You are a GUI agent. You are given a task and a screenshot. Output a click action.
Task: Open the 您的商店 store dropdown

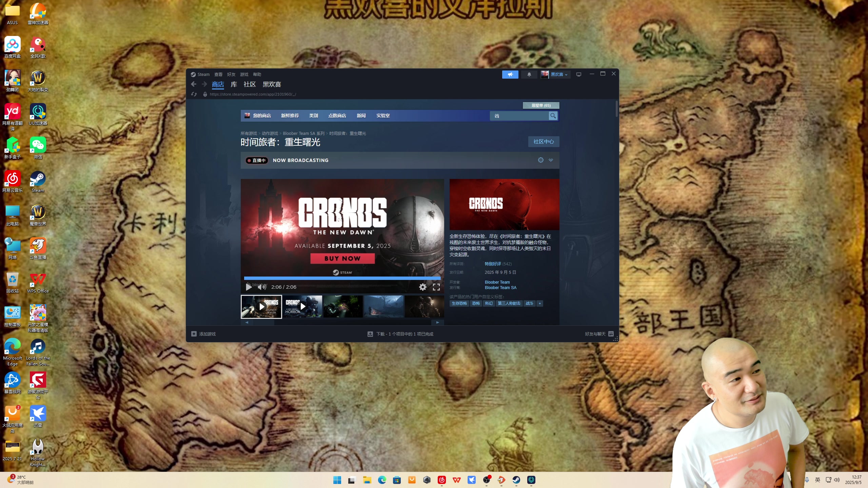click(x=262, y=116)
